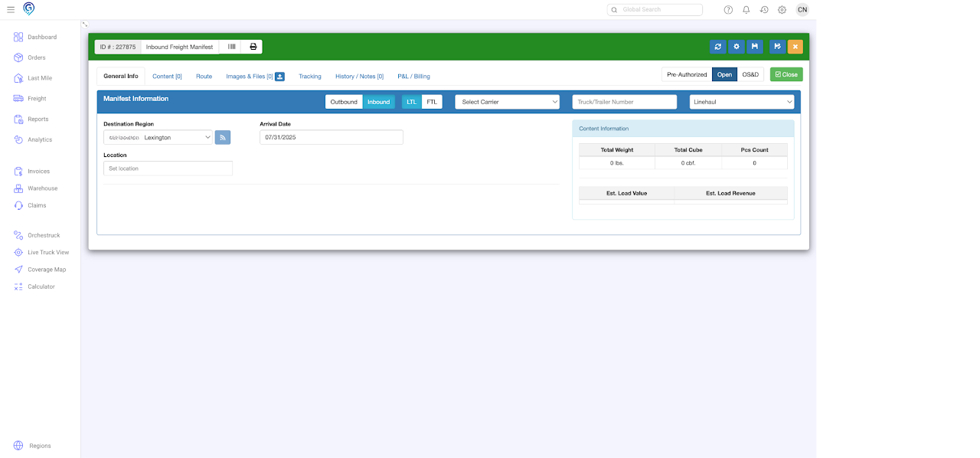
Task: Open the Linehaul type dropdown
Action: [x=742, y=102]
